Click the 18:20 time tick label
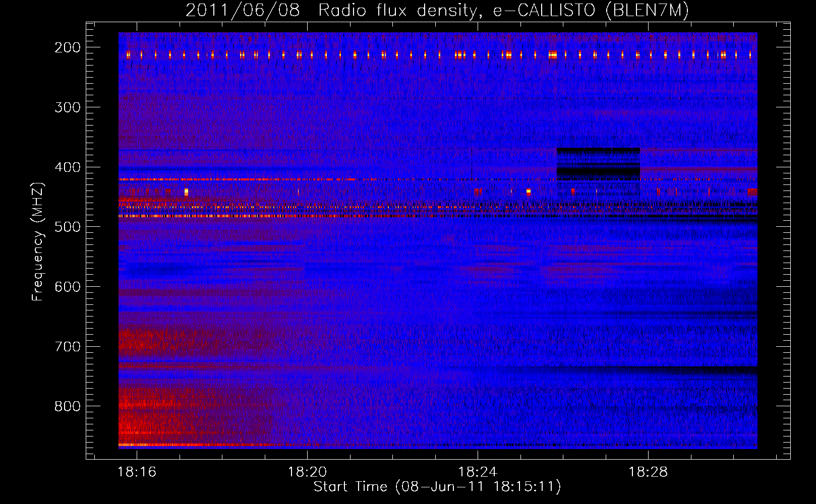Viewport: 816px width, 504px height. [x=308, y=472]
